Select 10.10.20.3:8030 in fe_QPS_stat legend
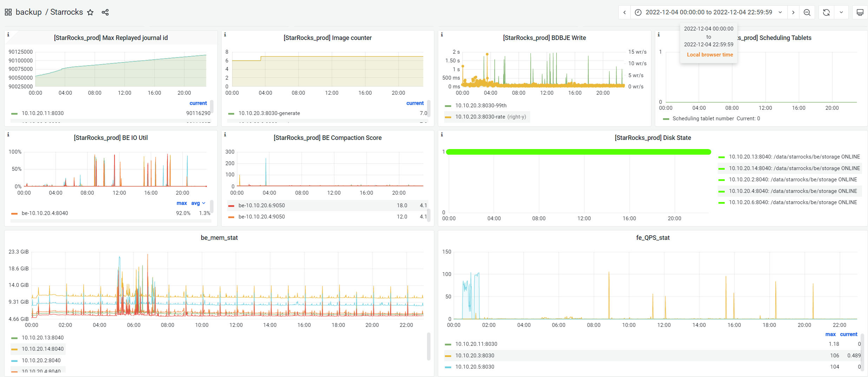Screen dimensions: 868x377 click(475, 356)
